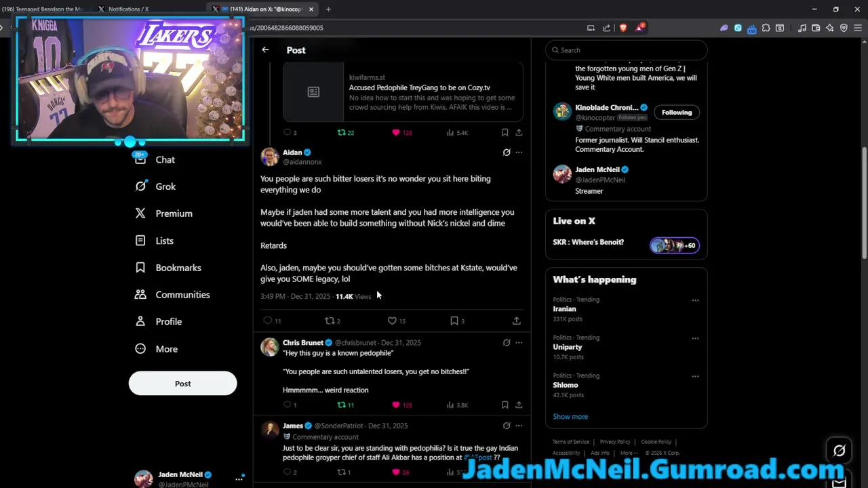
Task: Open the 11.4K Views count
Action: (x=353, y=296)
